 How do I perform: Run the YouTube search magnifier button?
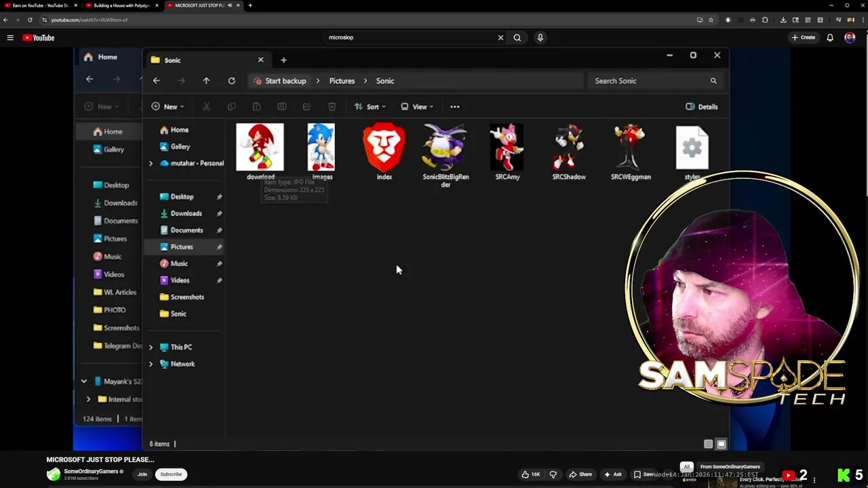[517, 38]
